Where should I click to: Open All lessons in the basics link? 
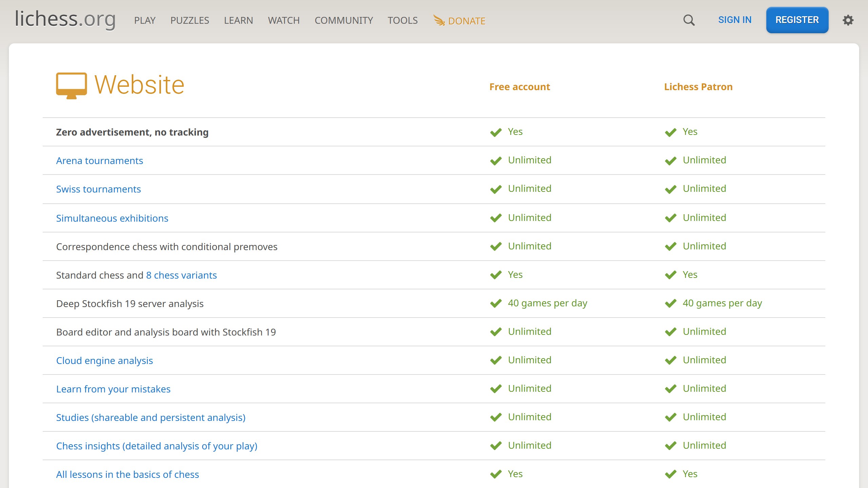(x=127, y=474)
